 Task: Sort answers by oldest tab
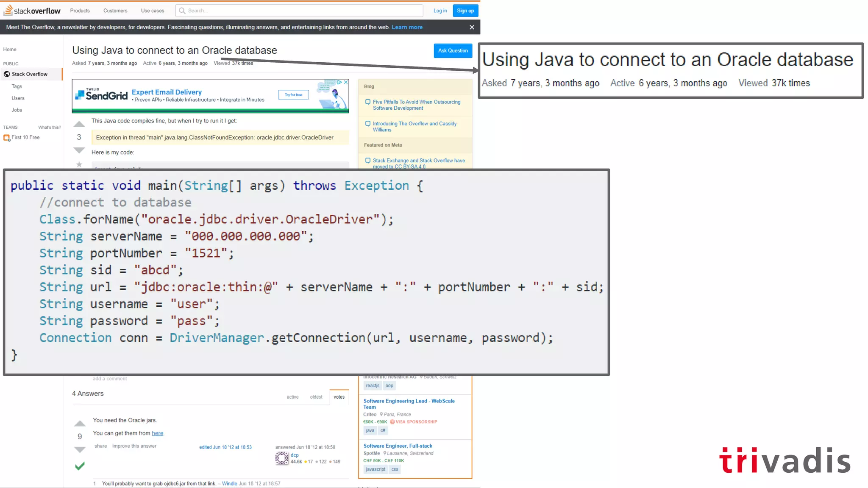316,397
